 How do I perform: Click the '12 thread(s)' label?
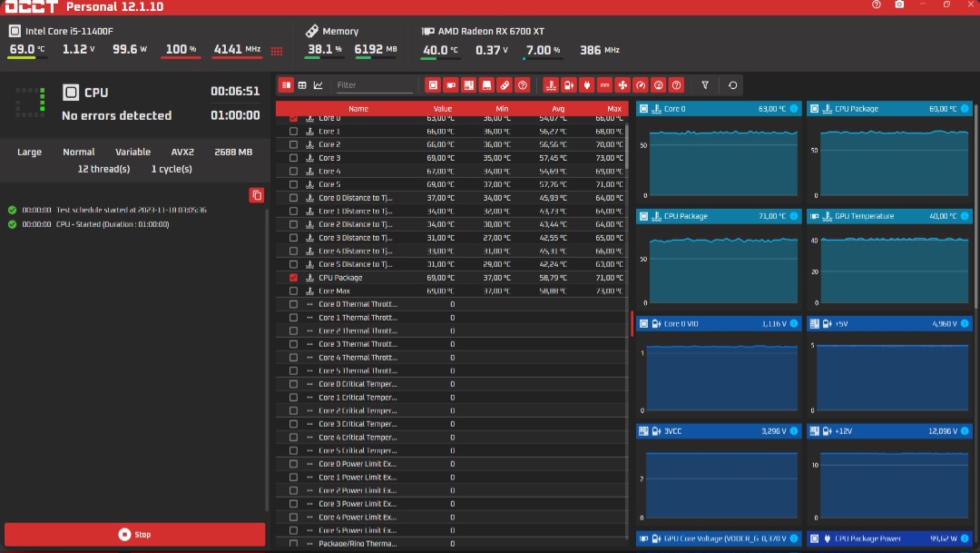click(103, 169)
